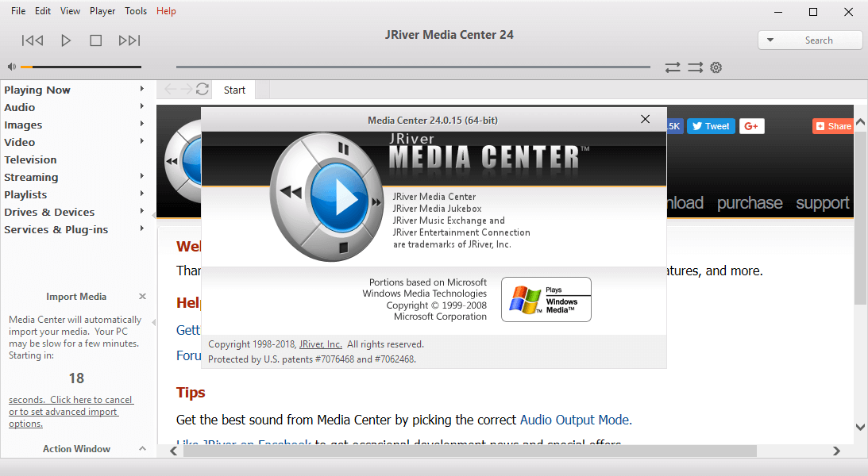Collapse the Action Window chevron

[x=142, y=448]
